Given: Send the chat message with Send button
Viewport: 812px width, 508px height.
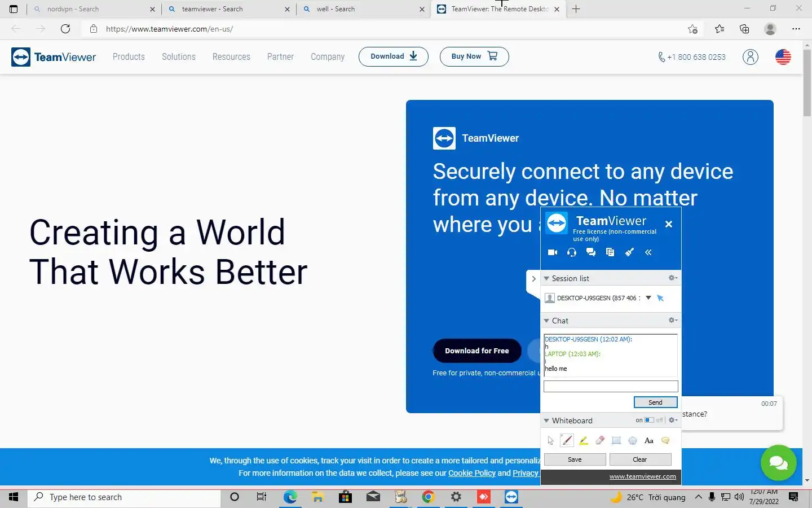Looking at the screenshot, I should pyautogui.click(x=656, y=402).
